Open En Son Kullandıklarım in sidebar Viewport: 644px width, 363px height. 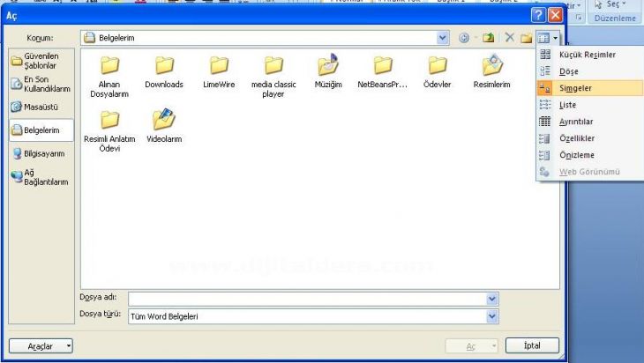41,84
